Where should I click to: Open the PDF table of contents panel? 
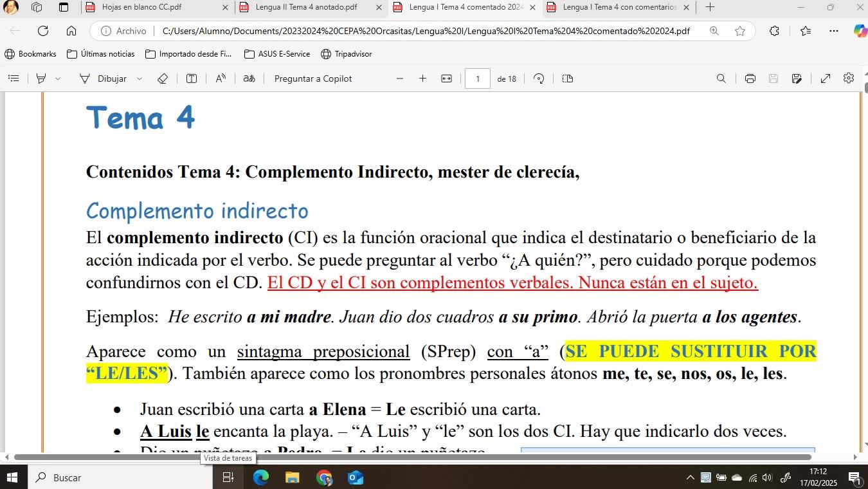[x=14, y=78]
